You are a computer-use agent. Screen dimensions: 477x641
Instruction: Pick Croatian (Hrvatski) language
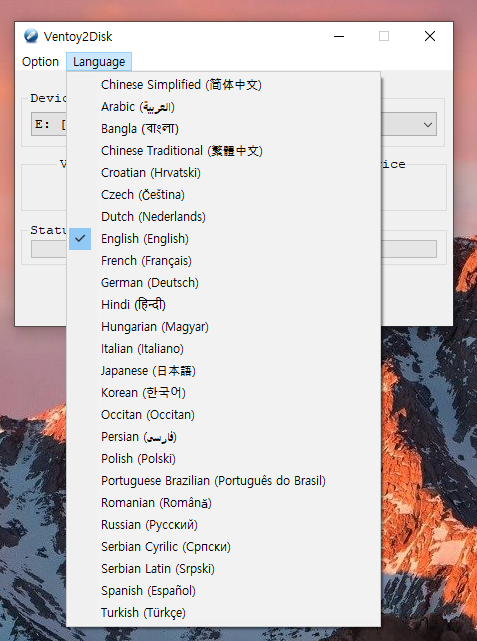coord(224,173)
